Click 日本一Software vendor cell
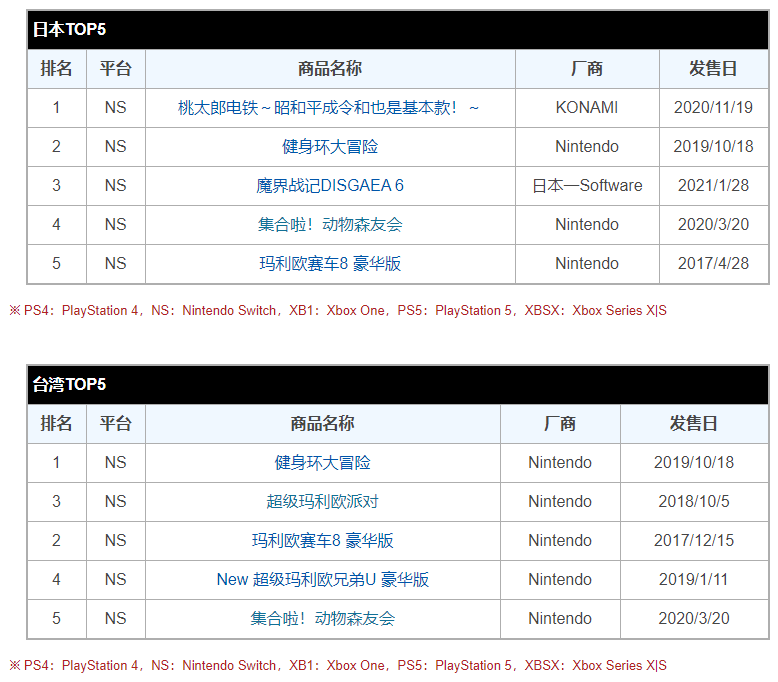Screen dimensions: 778x682 coord(587,186)
